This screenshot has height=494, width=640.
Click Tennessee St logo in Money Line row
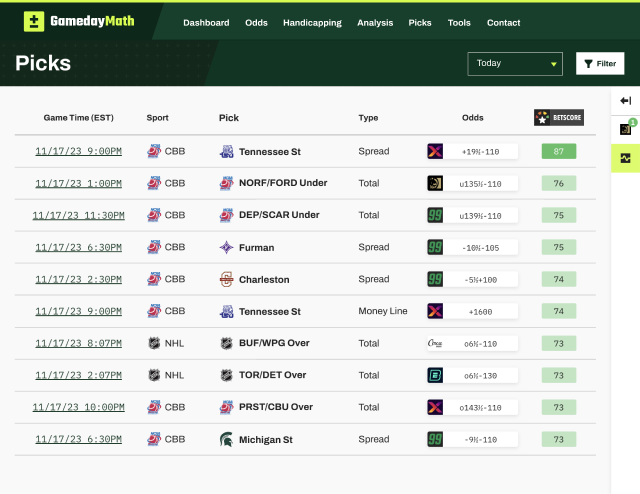click(227, 311)
